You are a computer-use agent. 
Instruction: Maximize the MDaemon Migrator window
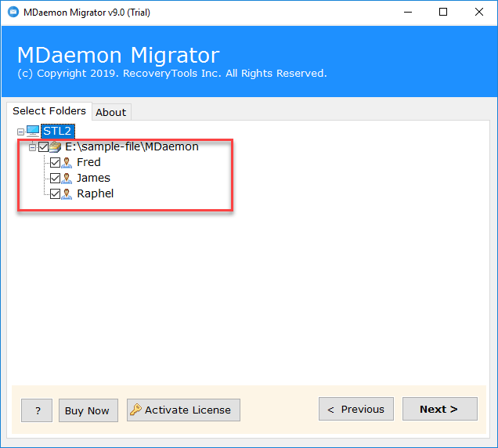pyautogui.click(x=443, y=12)
